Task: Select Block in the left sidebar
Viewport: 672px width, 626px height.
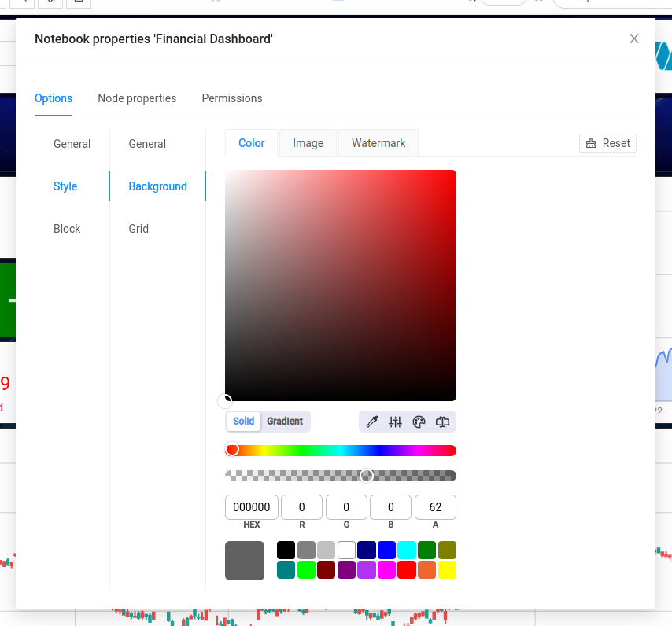Action: point(67,229)
